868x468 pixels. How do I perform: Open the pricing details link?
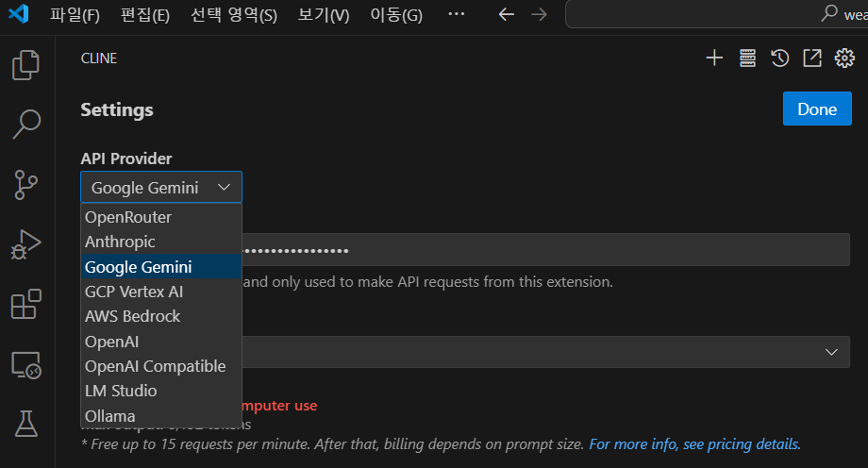(x=694, y=444)
